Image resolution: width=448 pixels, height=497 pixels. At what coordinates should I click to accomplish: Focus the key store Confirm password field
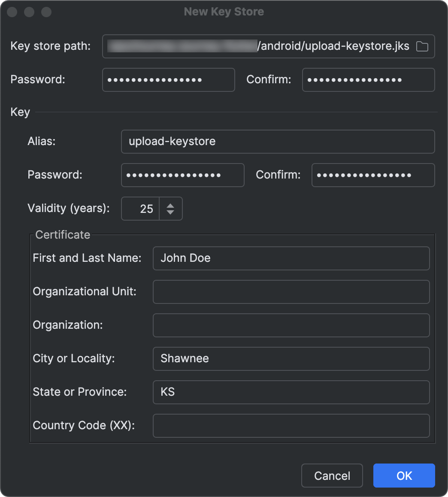click(369, 80)
